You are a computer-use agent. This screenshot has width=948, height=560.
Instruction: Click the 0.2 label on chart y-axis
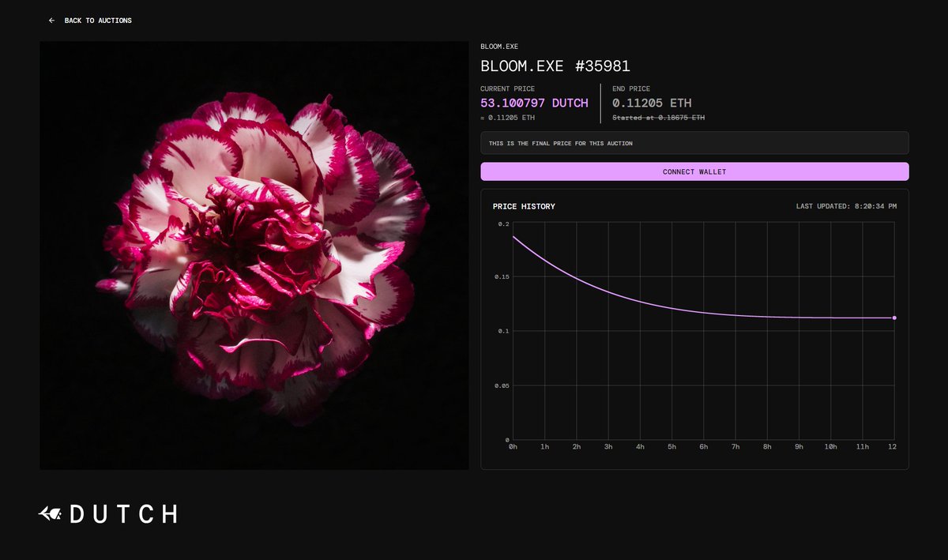[503, 224]
